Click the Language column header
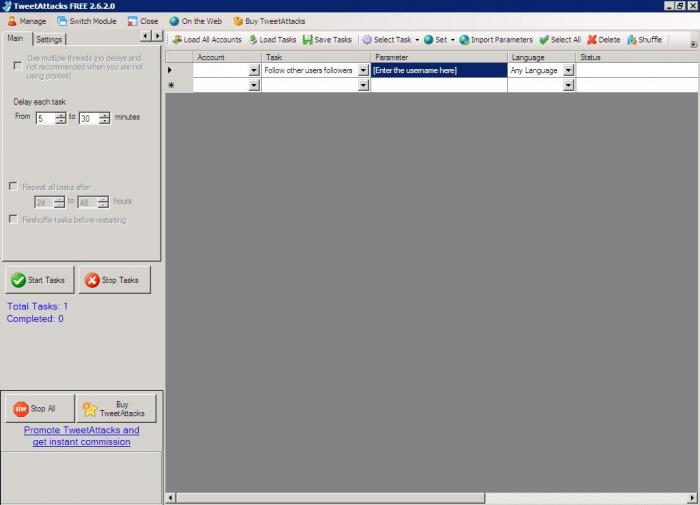 tap(542, 57)
